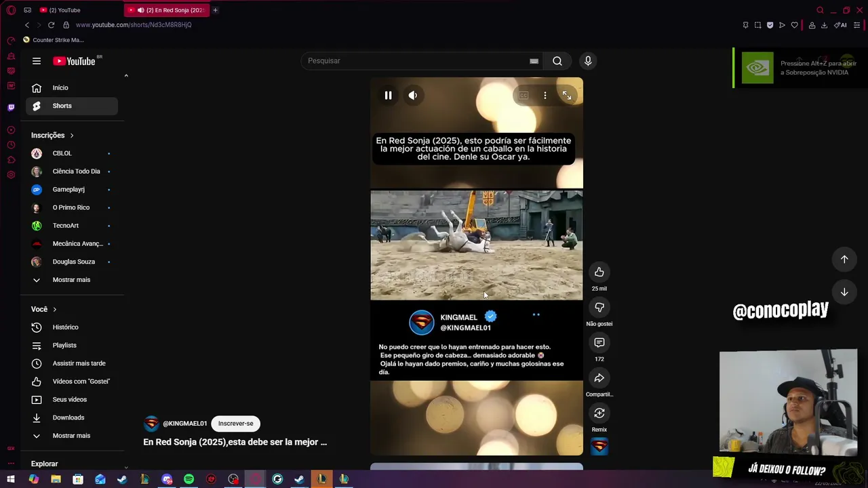Image resolution: width=868 pixels, height=488 pixels.
Task: Go back with the browser back arrow
Action: [27, 25]
